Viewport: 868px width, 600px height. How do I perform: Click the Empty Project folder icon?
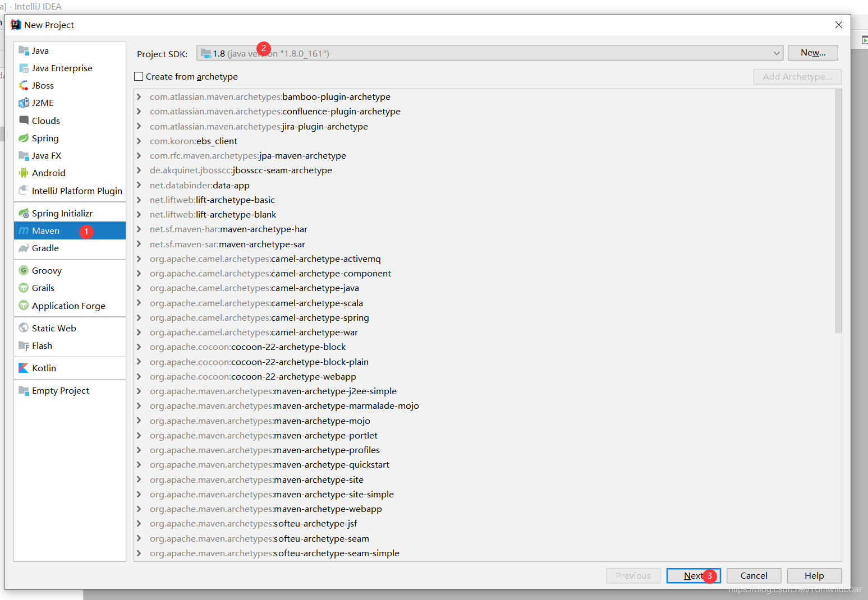click(x=24, y=390)
